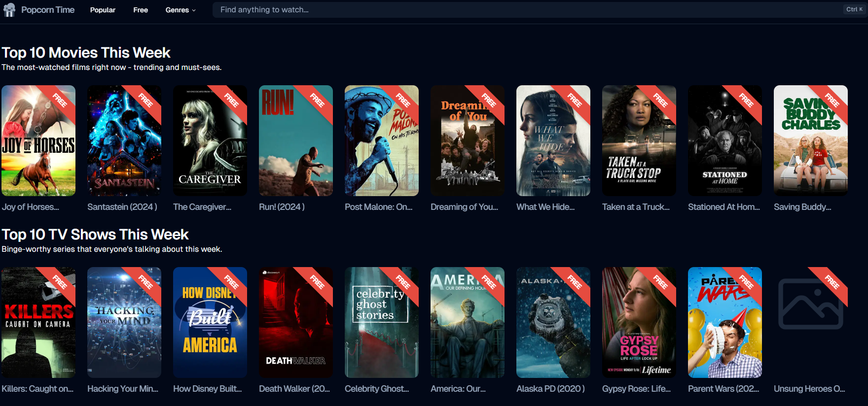Click 'Gypsy Rose: Life...' title text
Viewport: 868px width, 406px height.
[x=636, y=389]
